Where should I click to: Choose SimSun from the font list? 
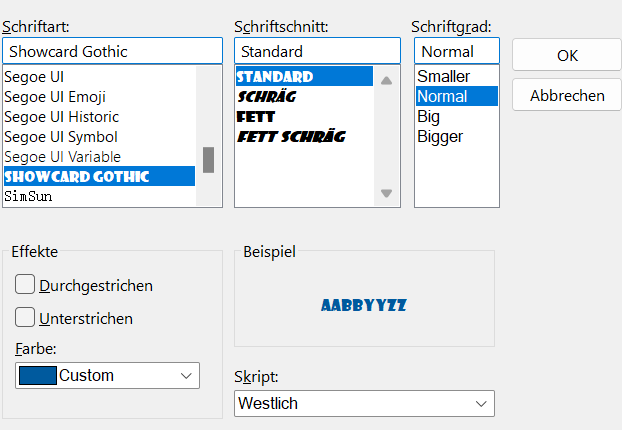(28, 197)
